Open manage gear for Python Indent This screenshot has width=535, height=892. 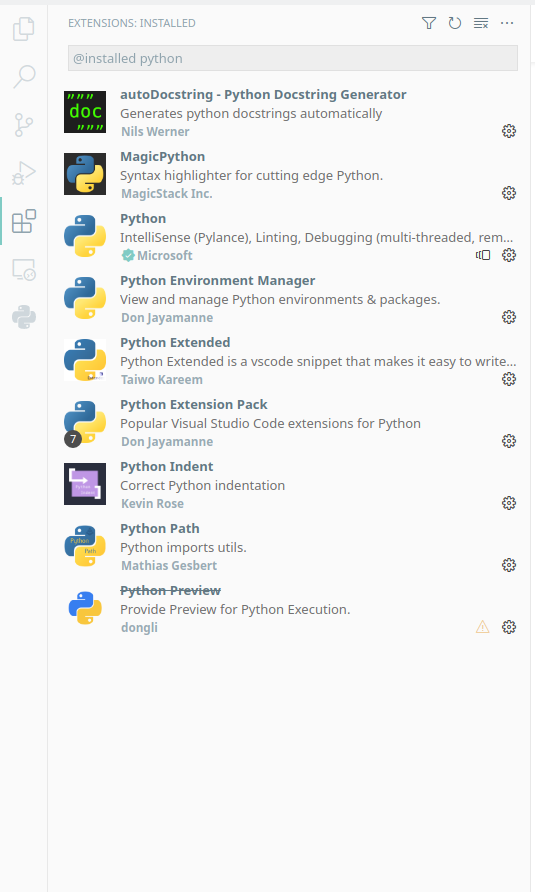point(509,503)
